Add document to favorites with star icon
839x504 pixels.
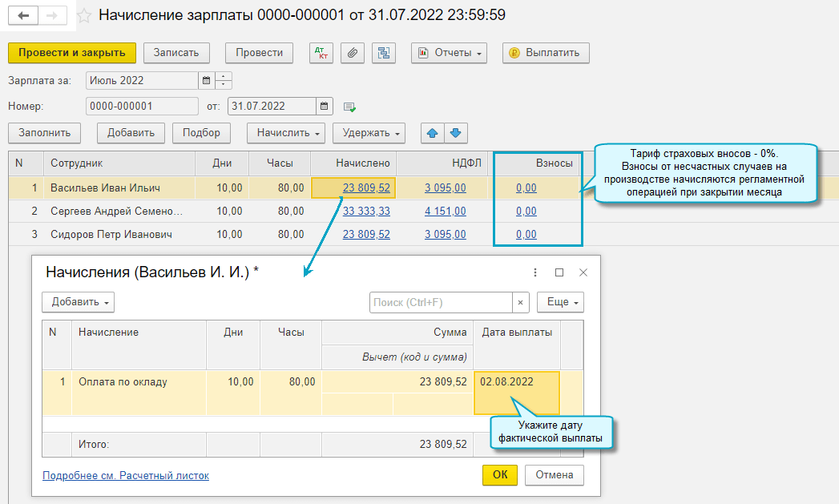coord(83,16)
